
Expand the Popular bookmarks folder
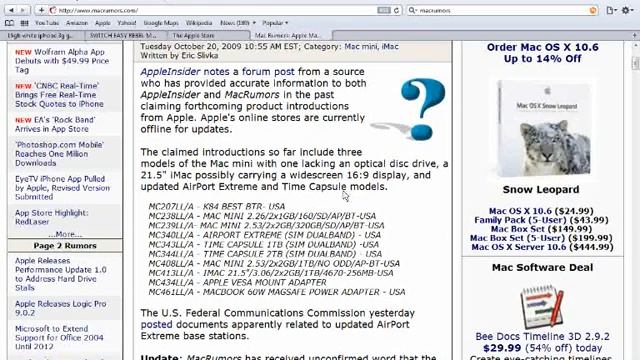[275, 23]
